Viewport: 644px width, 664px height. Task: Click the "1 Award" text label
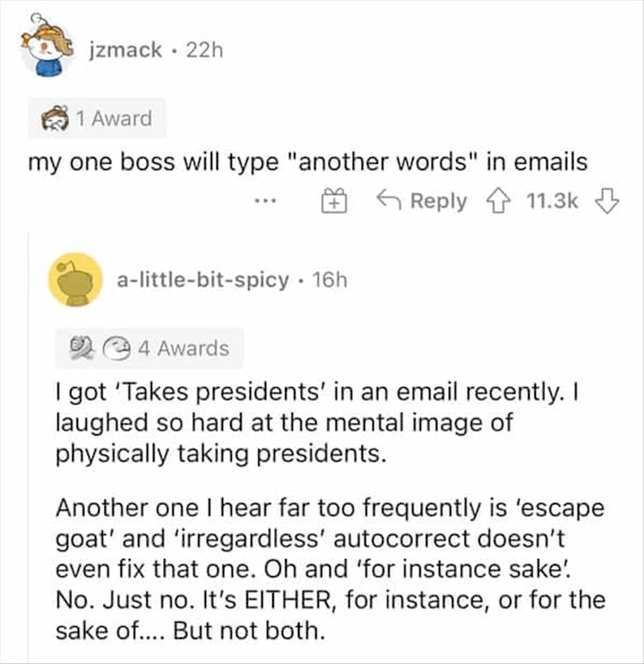pyautogui.click(x=112, y=119)
